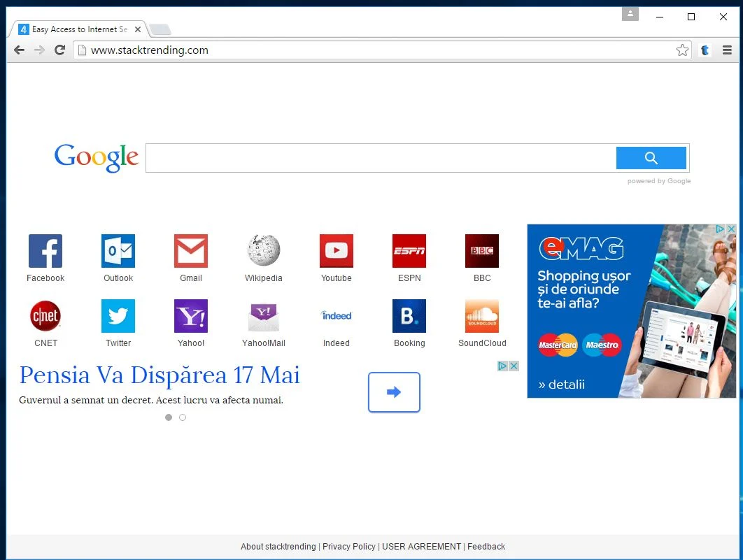Close the eMAG banner ad

click(x=731, y=229)
